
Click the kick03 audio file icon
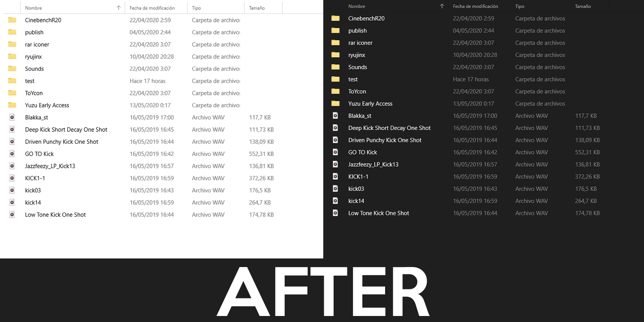tap(11, 190)
